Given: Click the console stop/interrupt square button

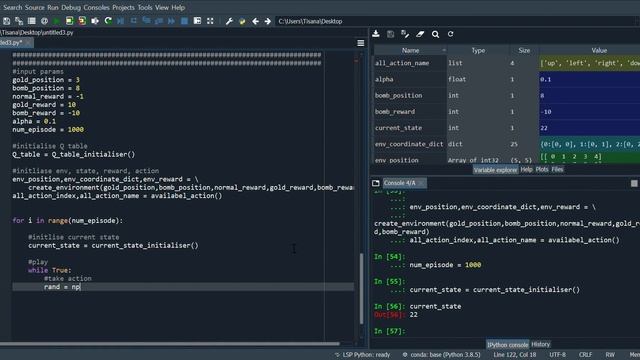Looking at the screenshot, I should tap(634, 184).
